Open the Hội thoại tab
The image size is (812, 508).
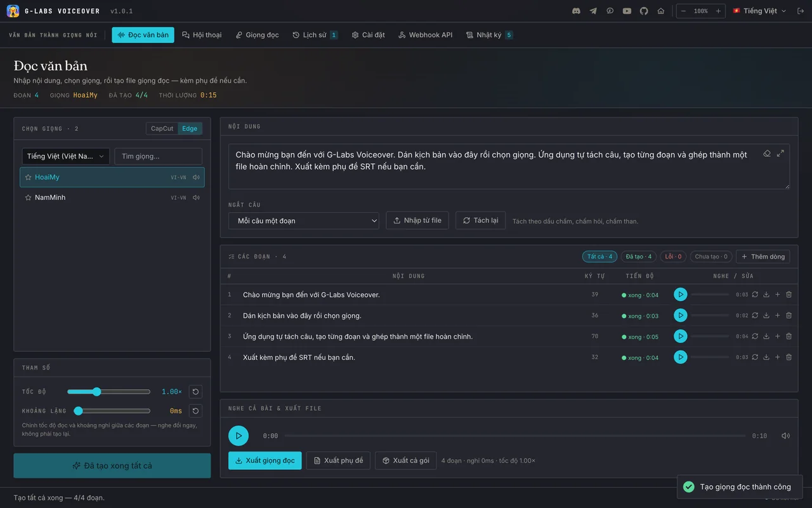pyautogui.click(x=202, y=35)
